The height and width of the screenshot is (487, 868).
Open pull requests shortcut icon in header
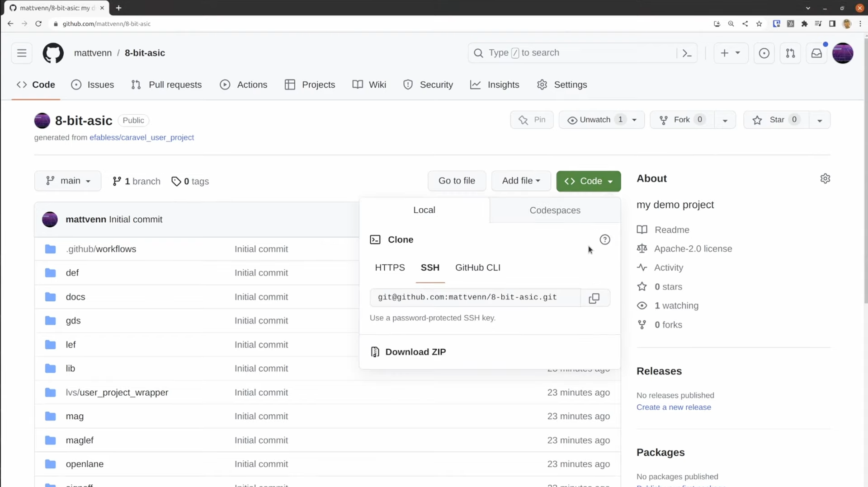[790, 53]
